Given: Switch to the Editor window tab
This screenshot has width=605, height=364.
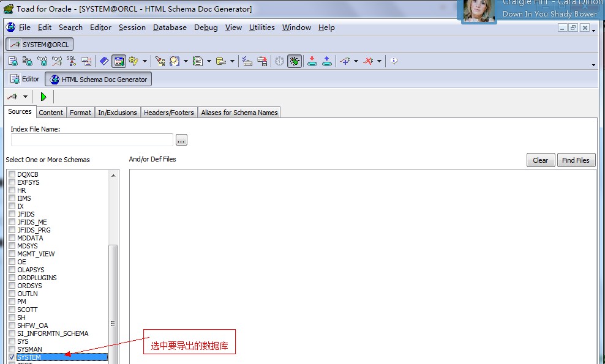Looking at the screenshot, I should click(24, 79).
